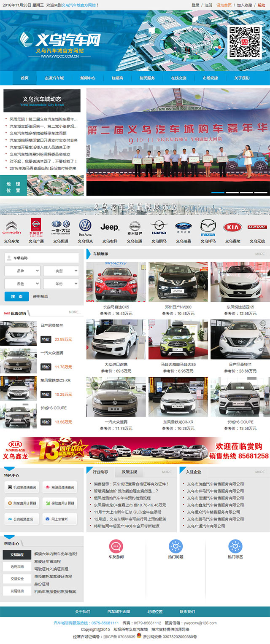The width and height of the screenshot is (270, 644).
Task: Switch to the 政策法规 tab
Action: pos(129,472)
